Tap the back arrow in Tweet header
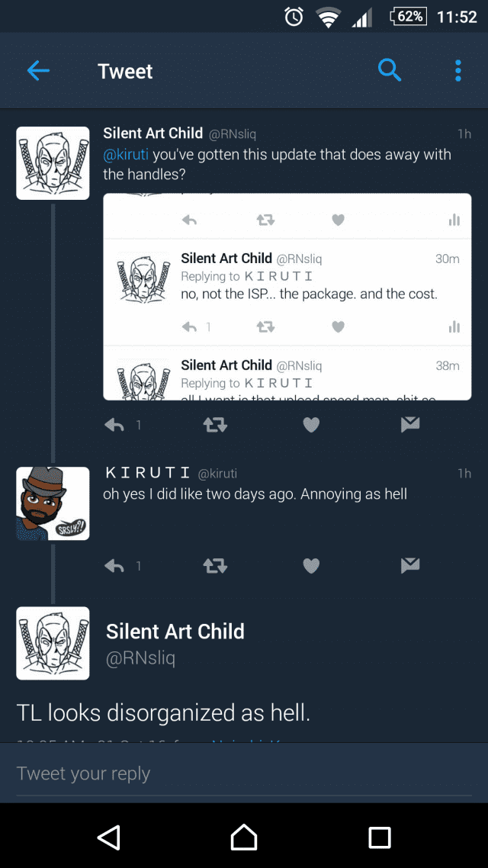 tap(38, 71)
